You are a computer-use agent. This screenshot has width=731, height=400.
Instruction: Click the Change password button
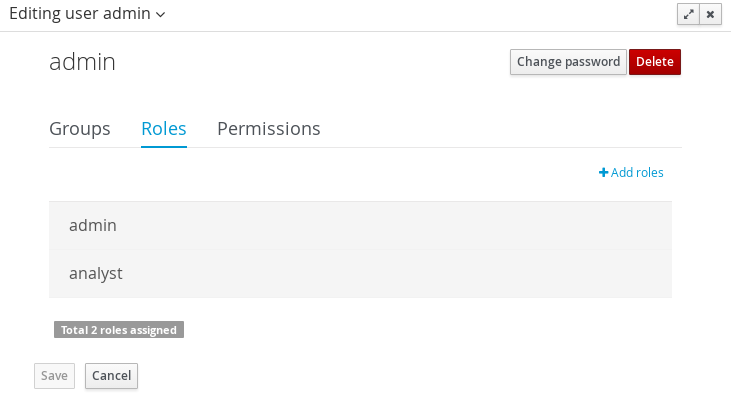(x=568, y=62)
